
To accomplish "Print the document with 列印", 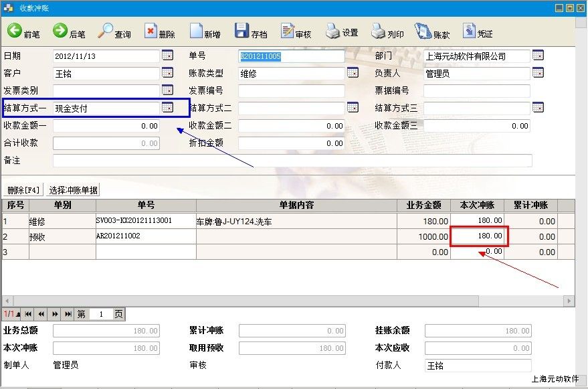I will click(379, 31).
